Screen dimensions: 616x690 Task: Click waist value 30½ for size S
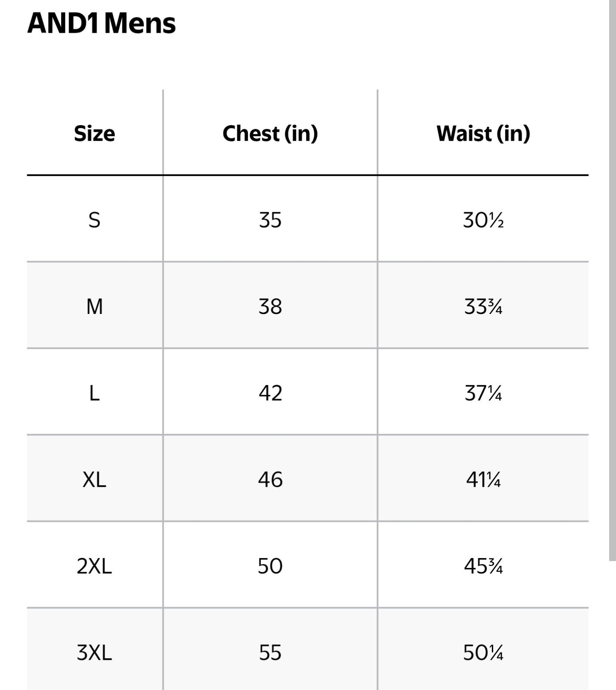coord(483,220)
